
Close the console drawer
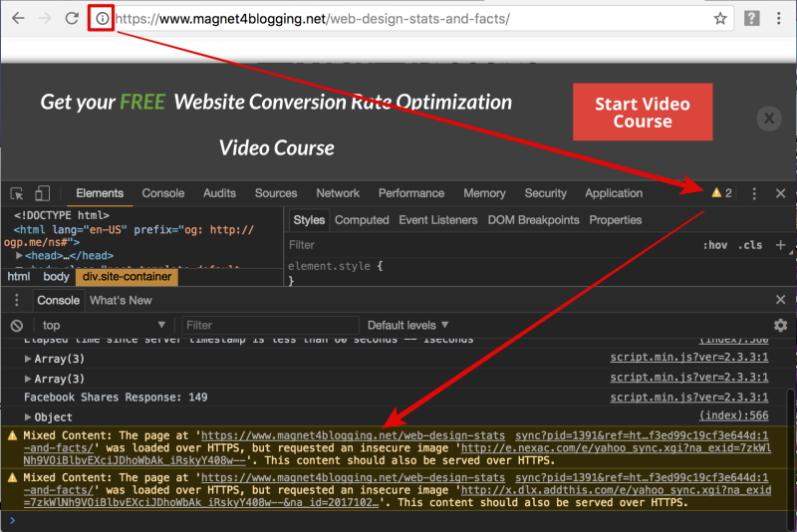tap(781, 300)
